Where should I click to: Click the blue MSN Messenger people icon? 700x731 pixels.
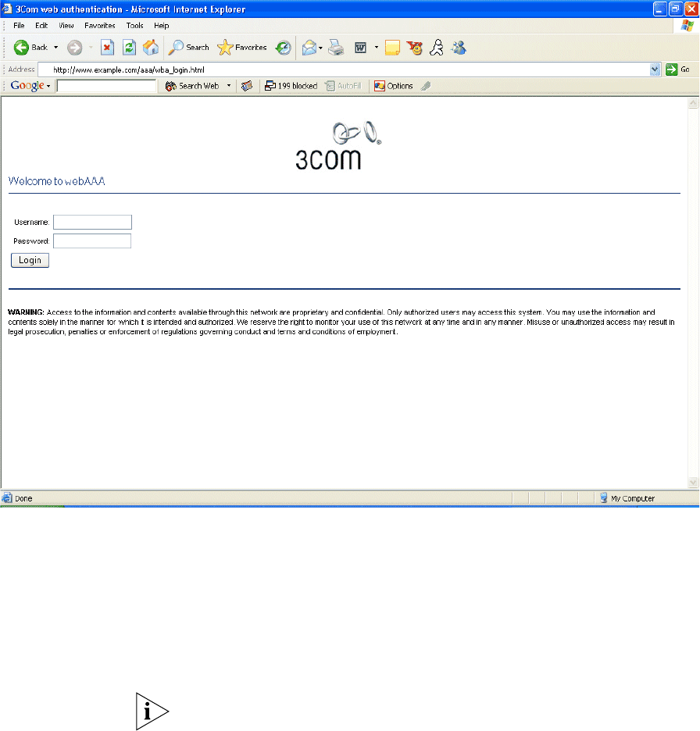pyautogui.click(x=459, y=47)
